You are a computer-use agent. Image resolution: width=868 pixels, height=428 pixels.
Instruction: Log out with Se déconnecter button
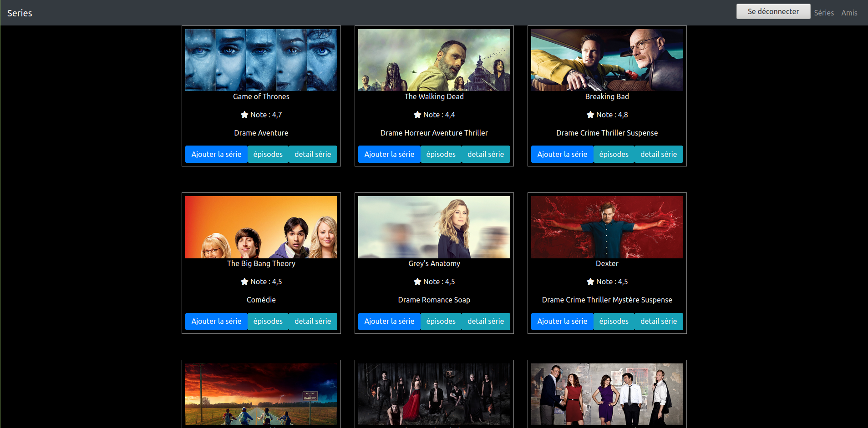(773, 11)
